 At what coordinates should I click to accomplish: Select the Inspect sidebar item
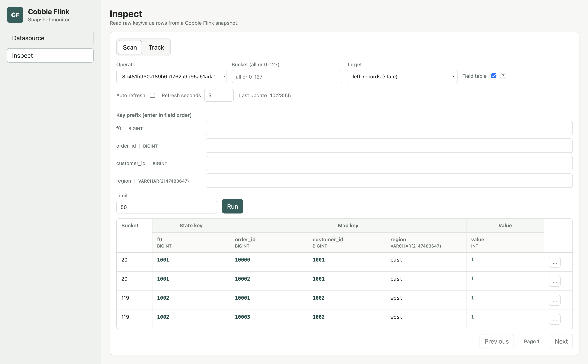[50, 56]
